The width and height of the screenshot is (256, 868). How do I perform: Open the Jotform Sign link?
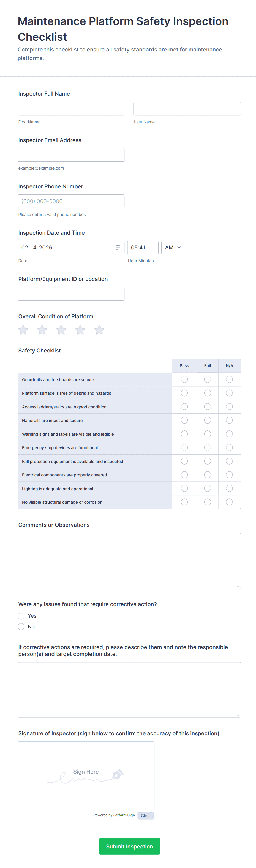(x=124, y=815)
